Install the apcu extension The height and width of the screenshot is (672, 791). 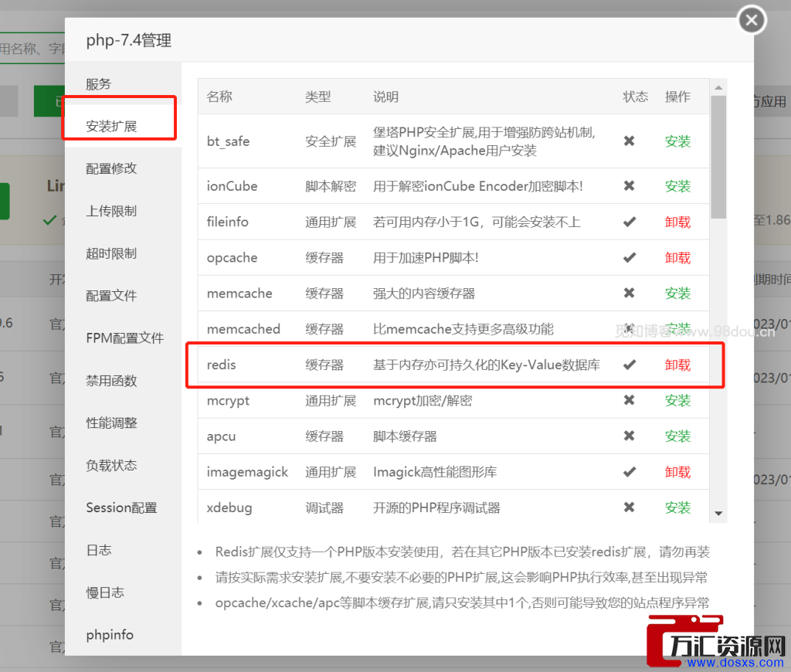[677, 436]
